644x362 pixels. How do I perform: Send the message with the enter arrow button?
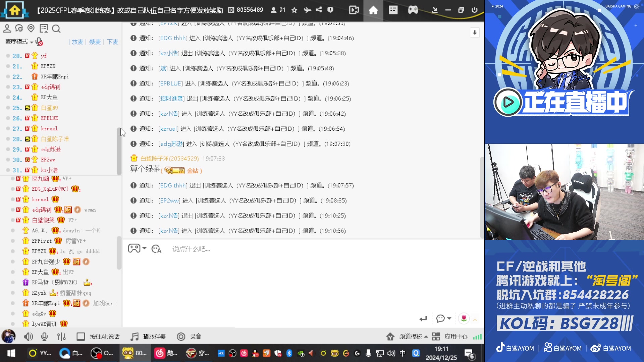(x=423, y=318)
